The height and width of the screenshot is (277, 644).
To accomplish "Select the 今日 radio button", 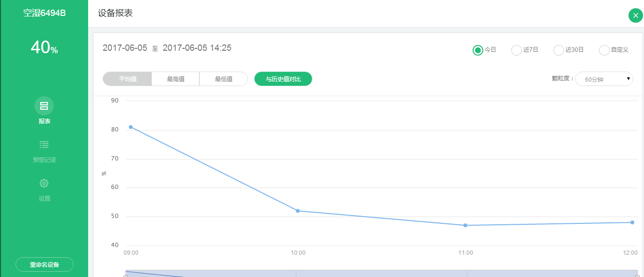I will point(477,50).
